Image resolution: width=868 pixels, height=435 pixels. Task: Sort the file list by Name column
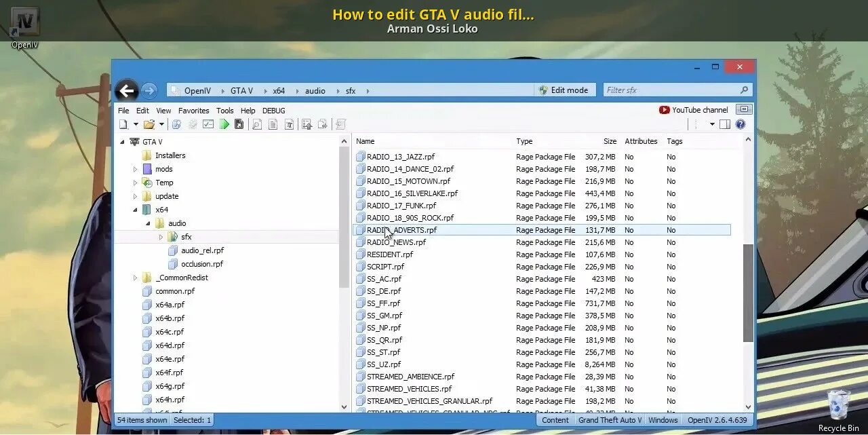[x=366, y=141]
